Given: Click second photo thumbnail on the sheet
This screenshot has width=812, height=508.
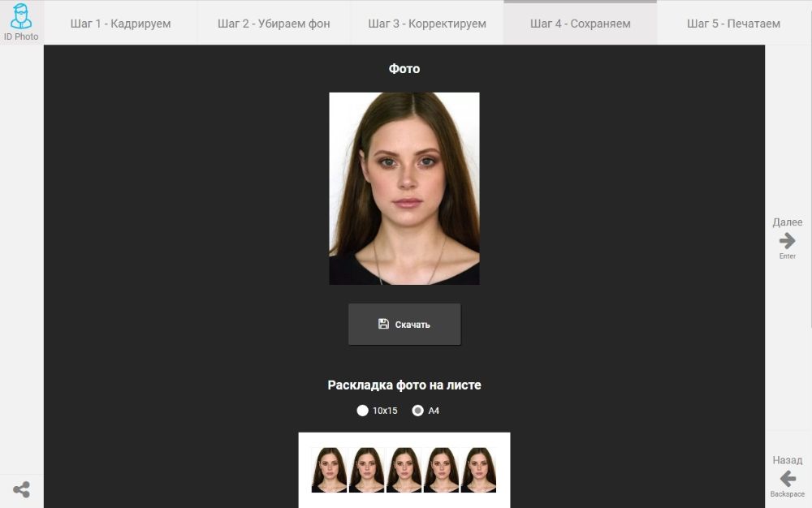Looking at the screenshot, I should 366,470.
